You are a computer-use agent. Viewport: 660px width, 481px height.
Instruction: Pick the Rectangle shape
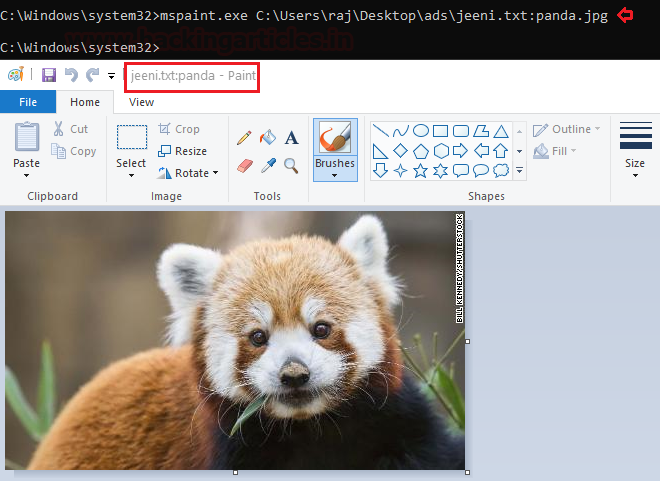coord(440,131)
